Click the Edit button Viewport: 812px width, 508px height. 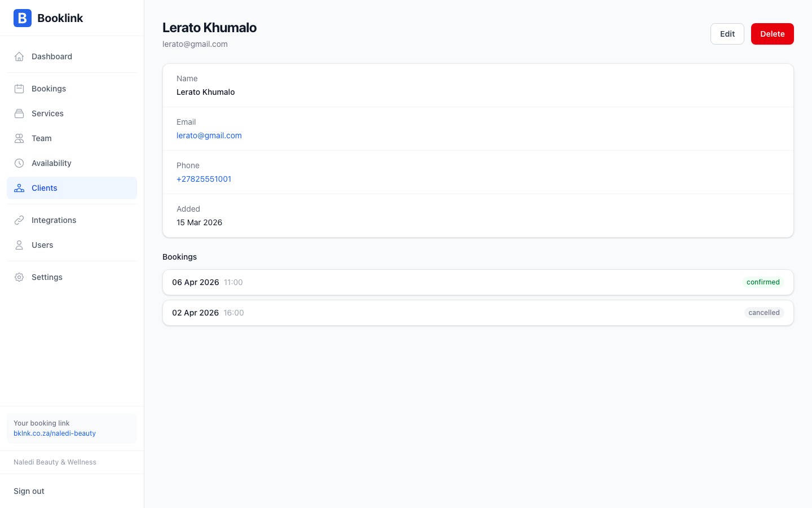727,34
